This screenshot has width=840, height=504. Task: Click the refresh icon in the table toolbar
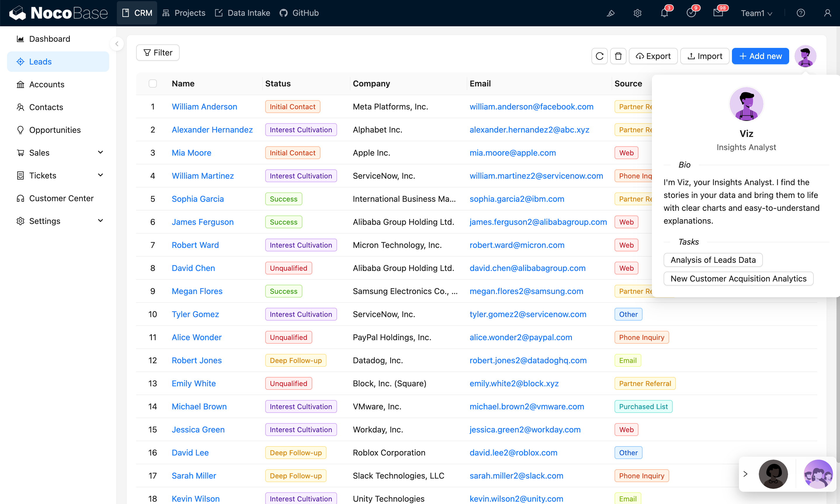pyautogui.click(x=600, y=56)
